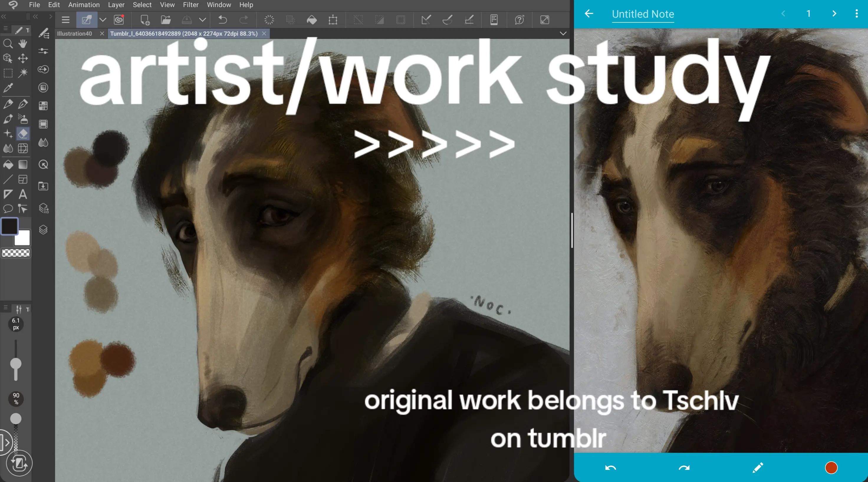Select the Airbrush spray tool
This screenshot has width=868, height=482.
pyautogui.click(x=23, y=119)
